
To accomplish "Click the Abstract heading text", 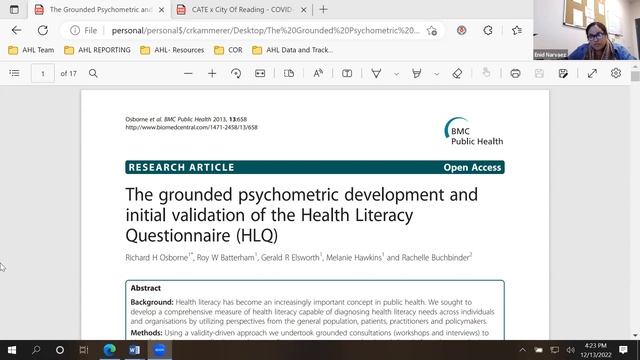I will point(146,288).
